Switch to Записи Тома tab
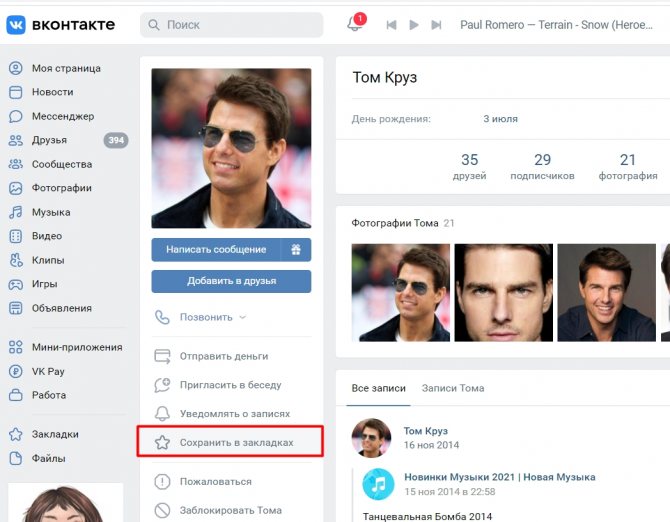Screen dimensions: 670x522 tap(453, 388)
